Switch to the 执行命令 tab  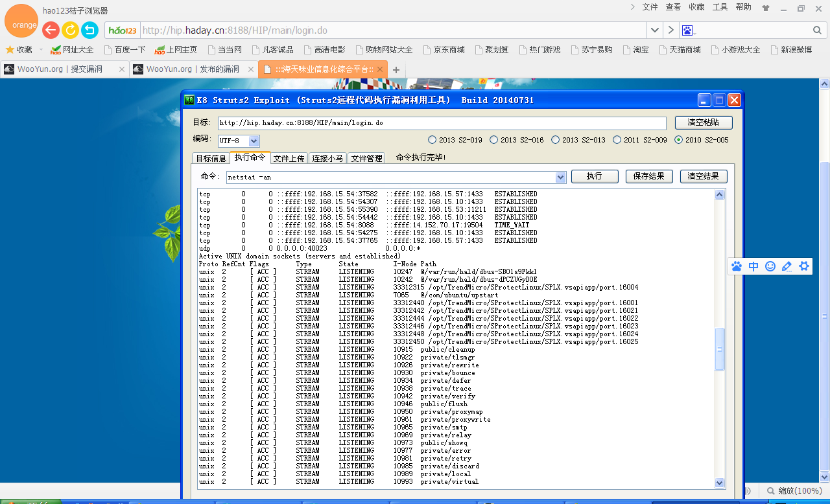250,157
